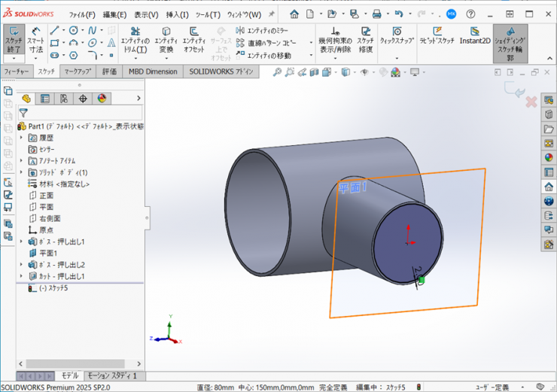Viewport: 557px width, 392px height.
Task: Open the クイックスナップ (Quick Snaps) dropdown
Action: coord(396,42)
